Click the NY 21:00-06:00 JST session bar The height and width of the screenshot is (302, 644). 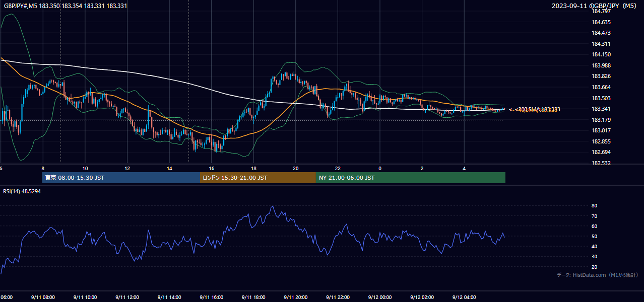[411, 178]
